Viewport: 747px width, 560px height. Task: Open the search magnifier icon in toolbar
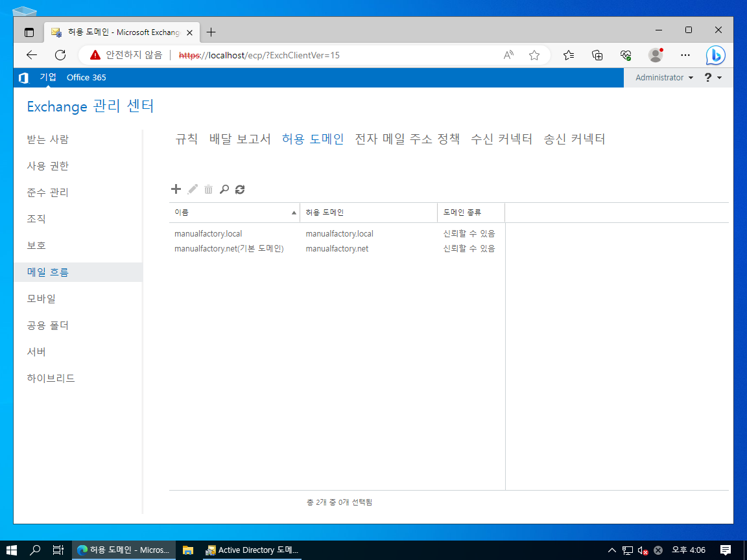[224, 189]
